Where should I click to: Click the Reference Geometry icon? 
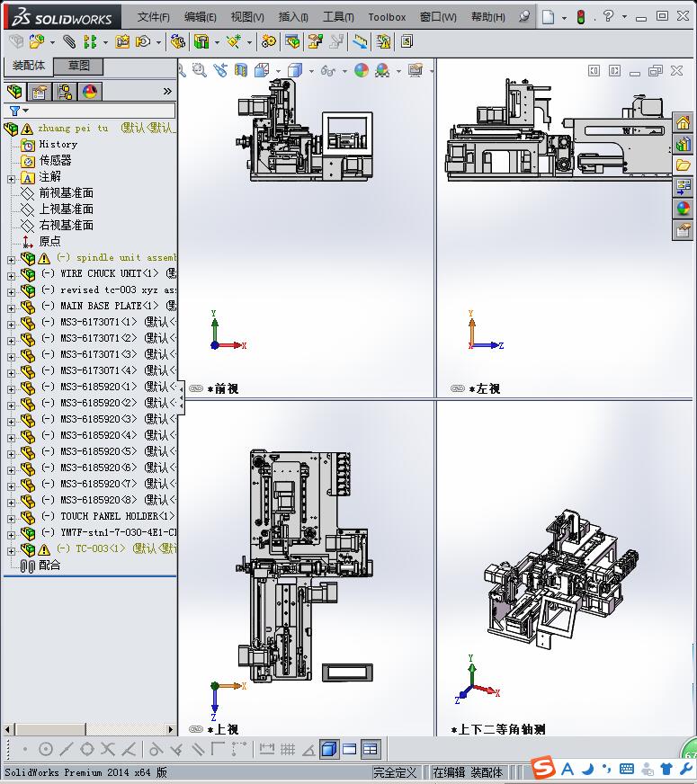coord(234,41)
